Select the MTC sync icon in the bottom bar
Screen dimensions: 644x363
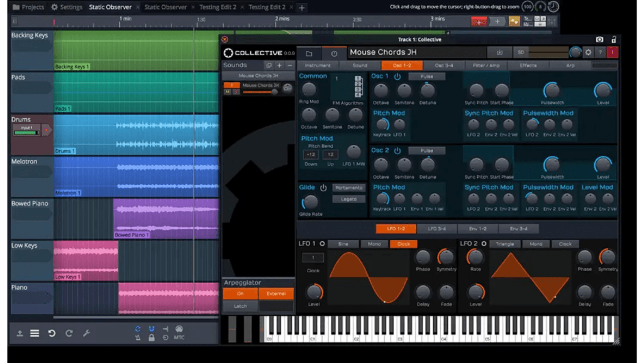(x=179, y=336)
